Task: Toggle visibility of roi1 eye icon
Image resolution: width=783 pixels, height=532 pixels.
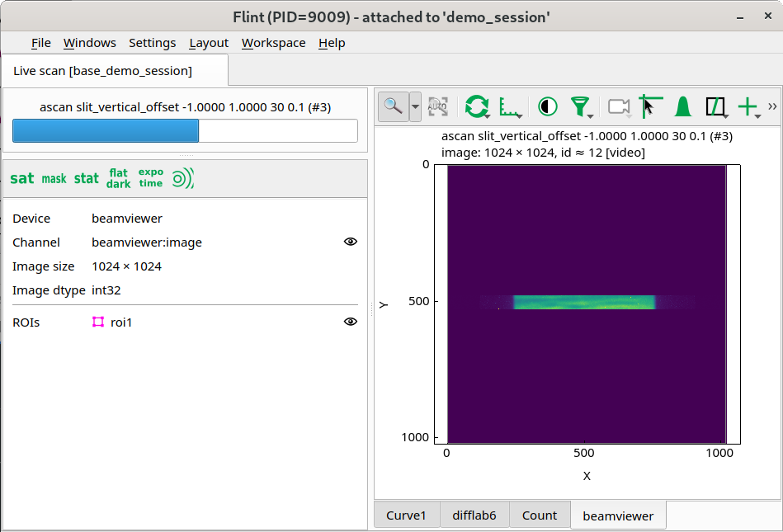Action: click(x=351, y=322)
